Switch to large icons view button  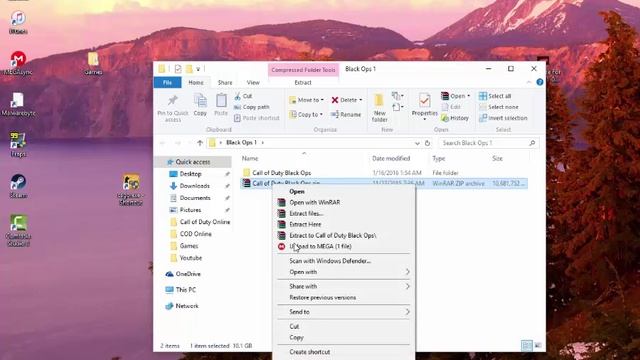[x=538, y=345]
